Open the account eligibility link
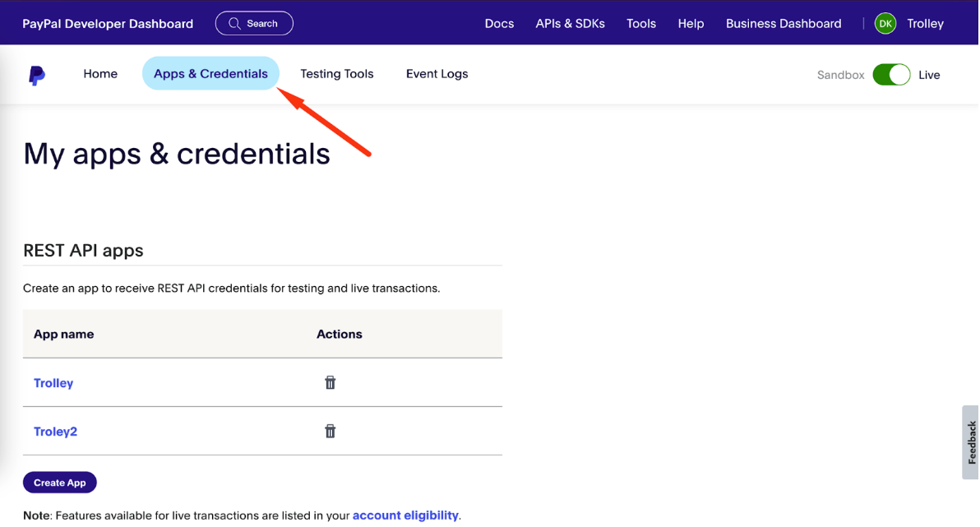This screenshot has width=980, height=527. 405,515
